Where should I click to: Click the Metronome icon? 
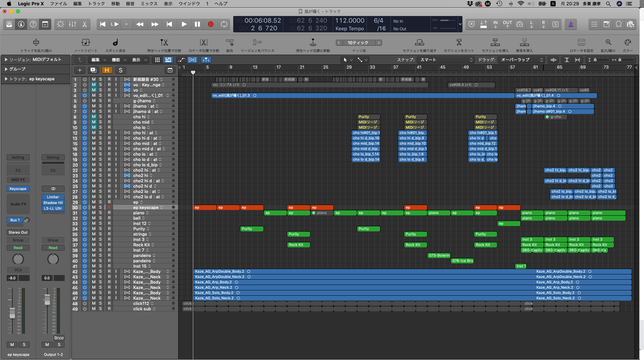(x=571, y=24)
